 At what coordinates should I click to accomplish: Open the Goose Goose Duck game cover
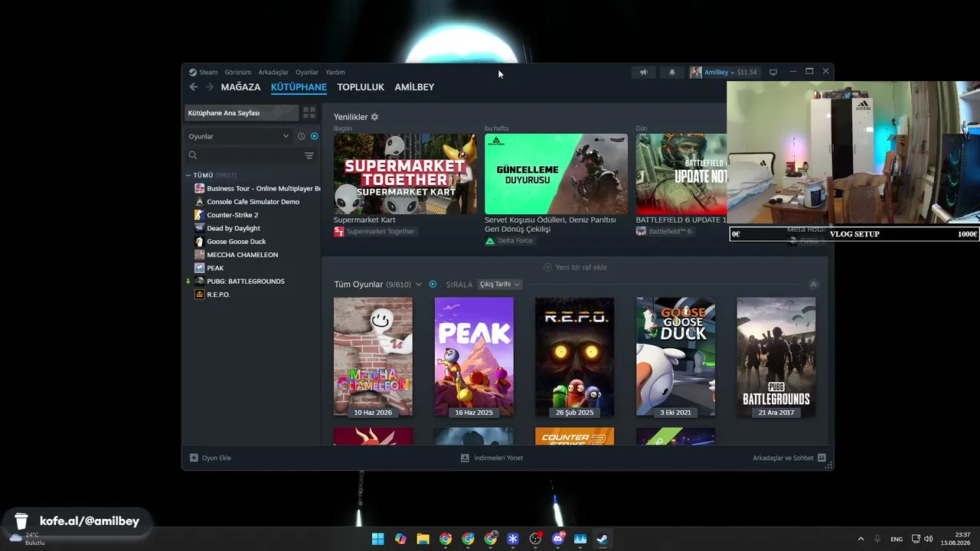click(x=675, y=357)
